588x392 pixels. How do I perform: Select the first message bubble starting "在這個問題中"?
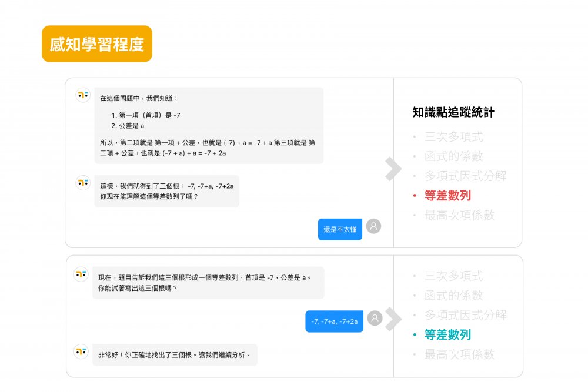pos(209,126)
